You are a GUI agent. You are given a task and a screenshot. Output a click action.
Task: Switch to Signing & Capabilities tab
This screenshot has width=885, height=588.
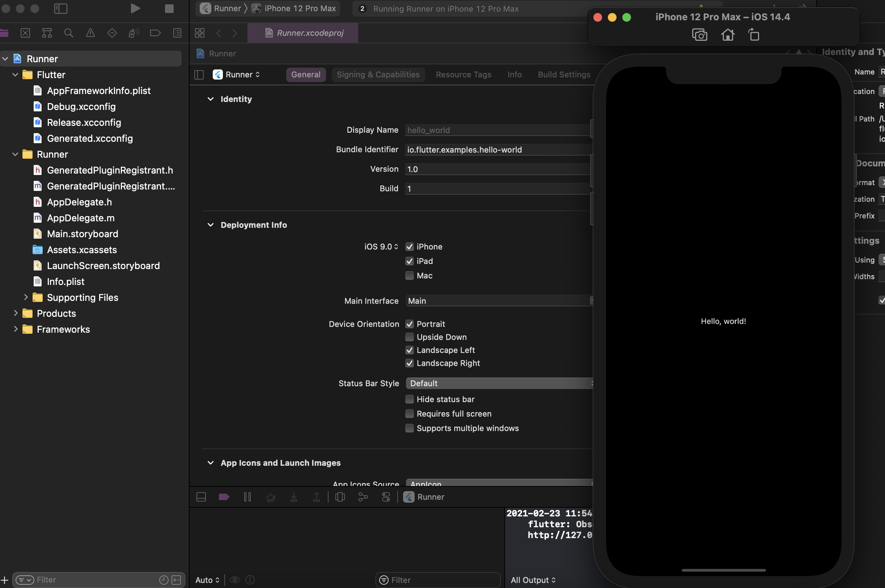(378, 74)
